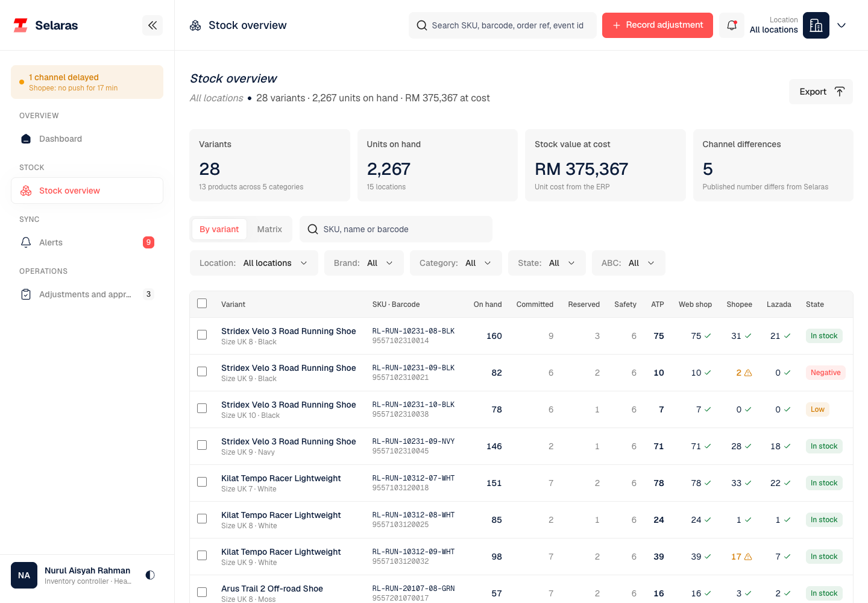The width and height of the screenshot is (868, 603).
Task: Click the Negative state badge
Action: click(x=826, y=373)
